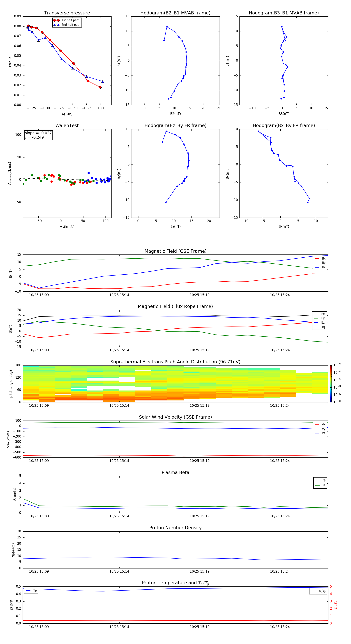Select the "1st half path" legend entry
Image resolution: width=351 pixels, height=644 pixels.
pyautogui.click(x=67, y=20)
